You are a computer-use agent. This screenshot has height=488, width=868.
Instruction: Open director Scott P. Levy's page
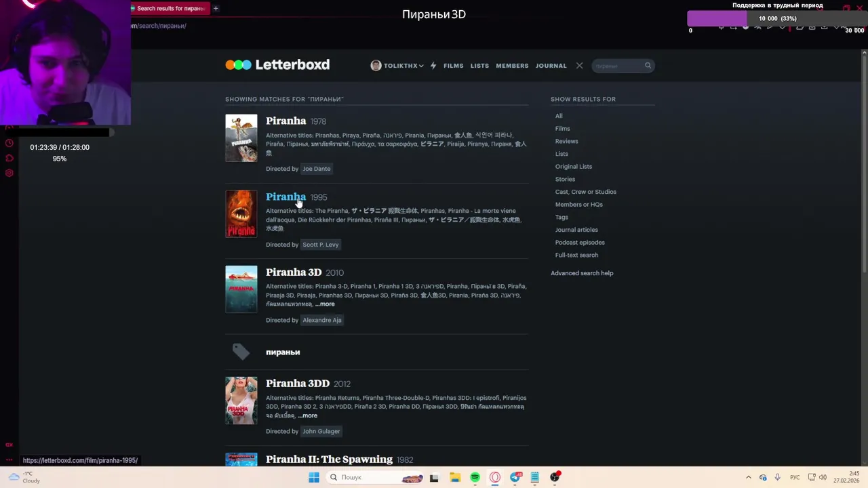click(x=321, y=245)
